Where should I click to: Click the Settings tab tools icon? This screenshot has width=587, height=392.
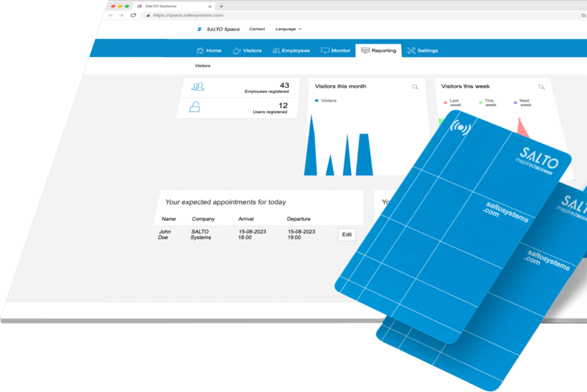click(x=411, y=51)
